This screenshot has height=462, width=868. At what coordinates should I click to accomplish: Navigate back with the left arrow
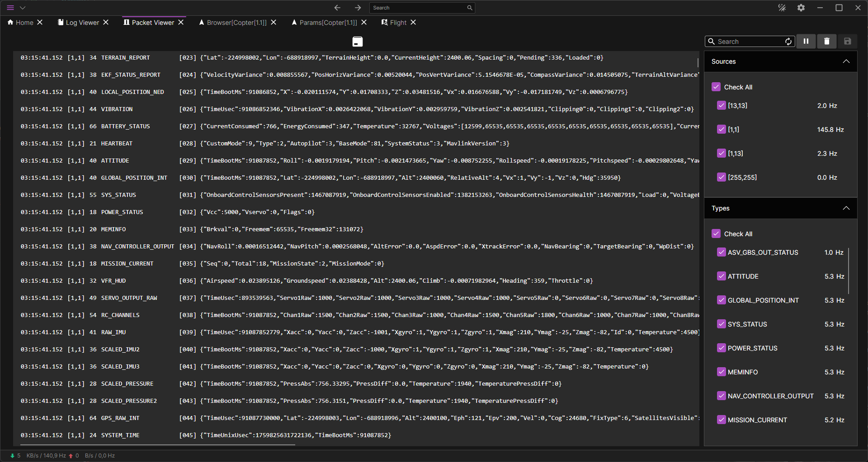[337, 8]
